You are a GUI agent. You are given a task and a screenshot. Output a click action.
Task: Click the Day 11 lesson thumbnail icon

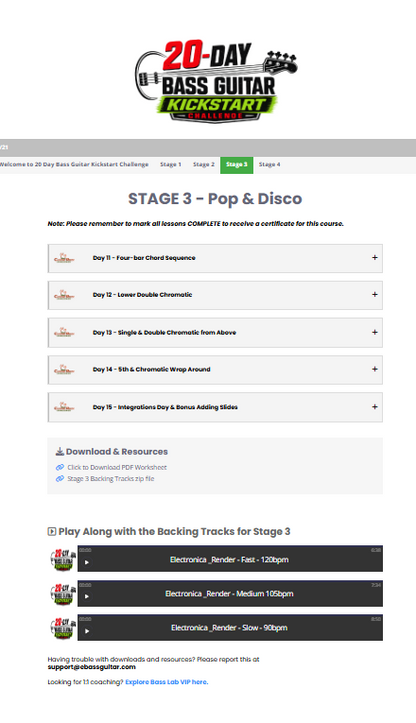tap(64, 258)
